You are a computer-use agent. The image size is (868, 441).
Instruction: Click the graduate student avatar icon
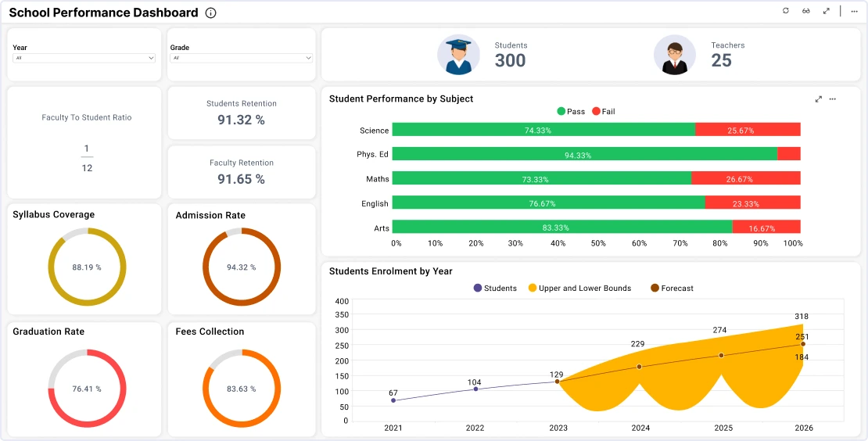(x=458, y=55)
